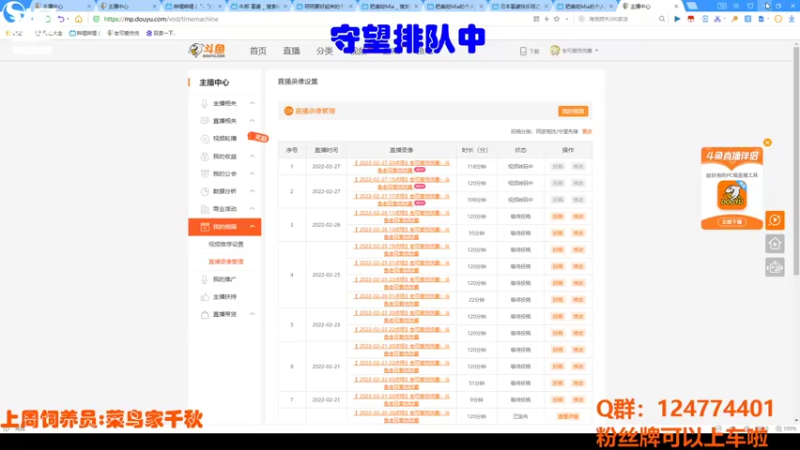Click 投稿 in the 22分钟 row

(558, 300)
